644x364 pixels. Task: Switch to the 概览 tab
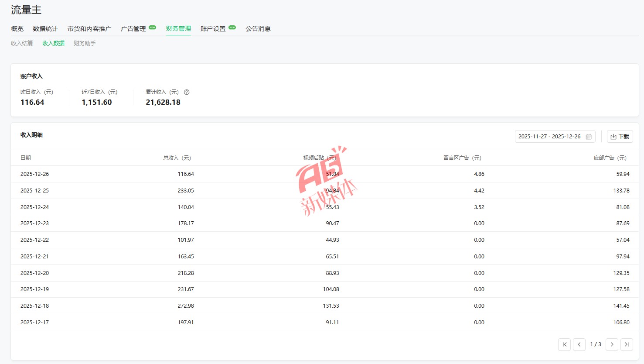(17, 29)
